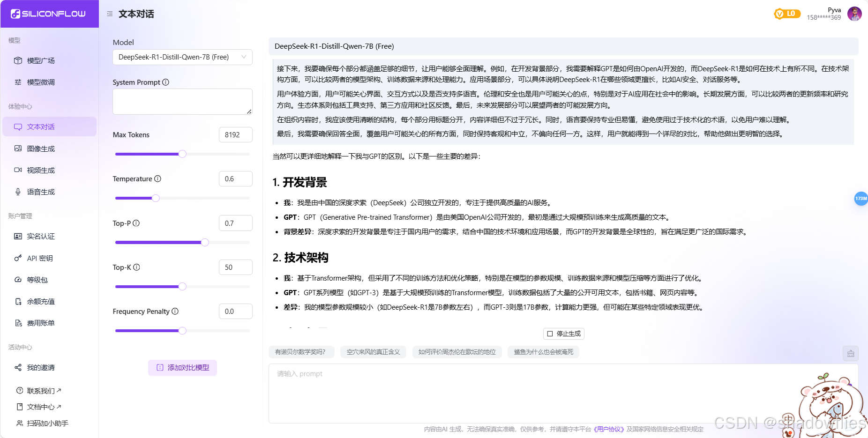This screenshot has width=868, height=438.
Task: Click the clear conversation broom icon
Action: click(x=851, y=354)
